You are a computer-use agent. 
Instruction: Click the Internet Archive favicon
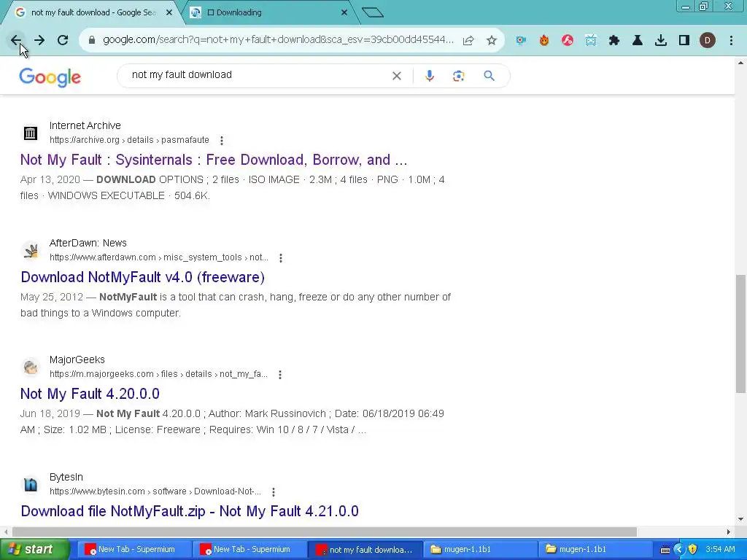pyautogui.click(x=31, y=133)
